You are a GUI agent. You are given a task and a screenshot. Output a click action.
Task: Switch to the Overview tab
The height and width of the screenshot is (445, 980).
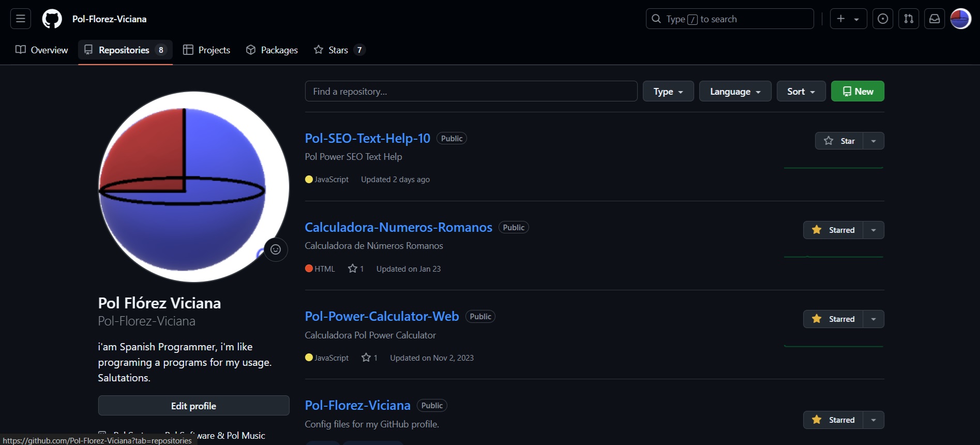[42, 50]
